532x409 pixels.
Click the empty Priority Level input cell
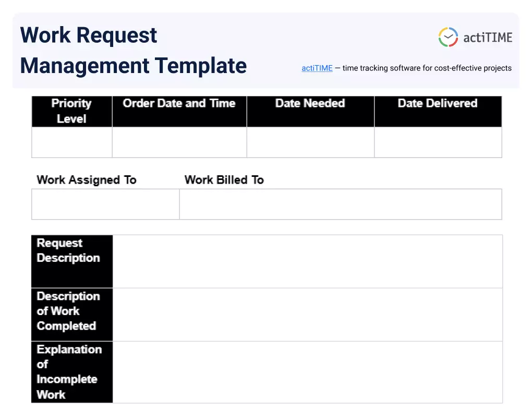(x=71, y=142)
